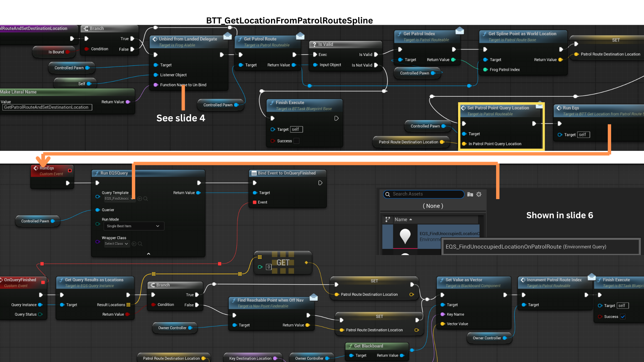Toggle Success checkbox on bottom-right Finish Execute node

[623, 317]
